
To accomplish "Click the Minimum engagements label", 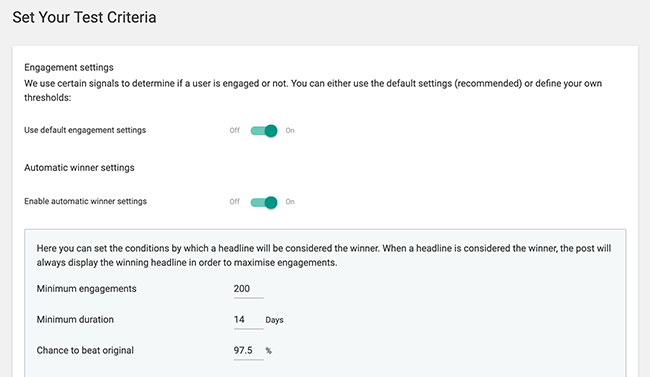I will click(86, 289).
